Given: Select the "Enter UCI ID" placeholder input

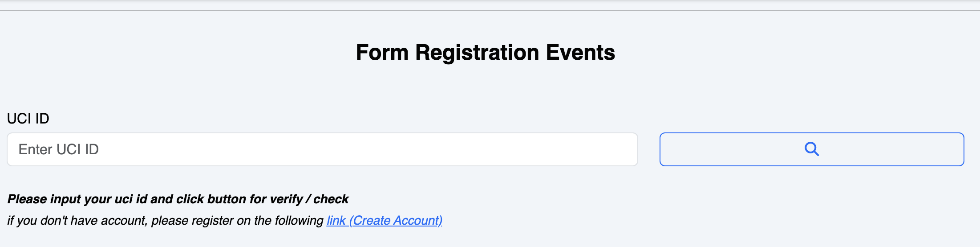Looking at the screenshot, I should click(322, 149).
